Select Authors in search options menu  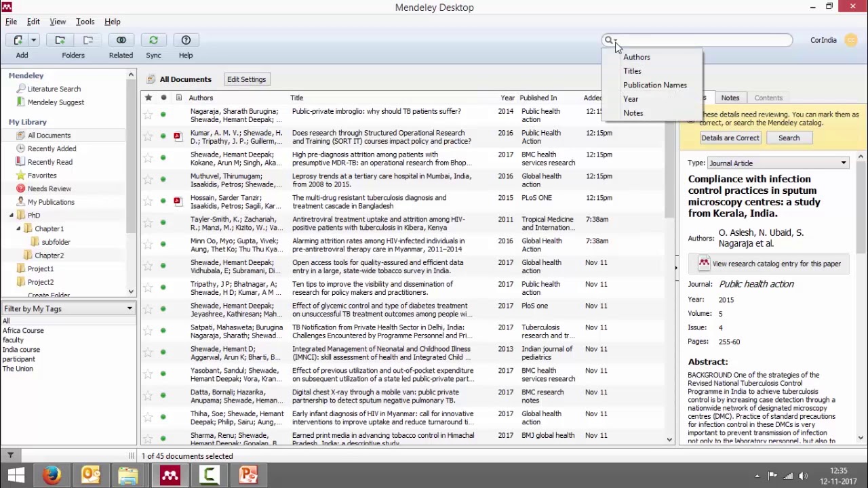pos(637,57)
